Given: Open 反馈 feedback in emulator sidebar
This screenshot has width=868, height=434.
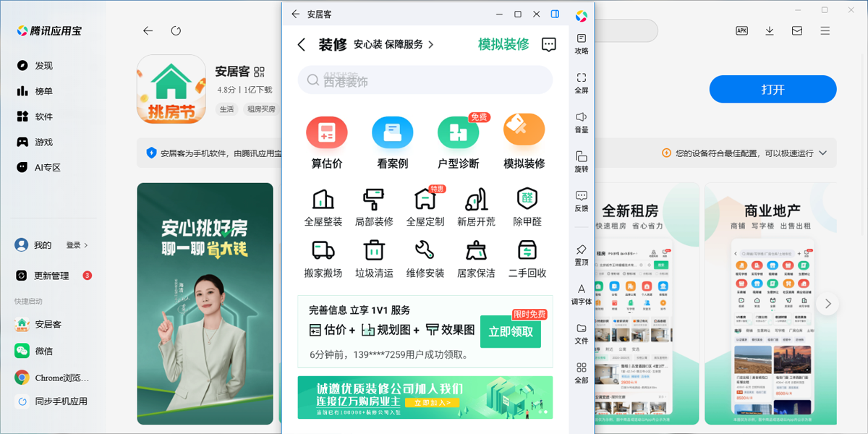Looking at the screenshot, I should point(582,201).
